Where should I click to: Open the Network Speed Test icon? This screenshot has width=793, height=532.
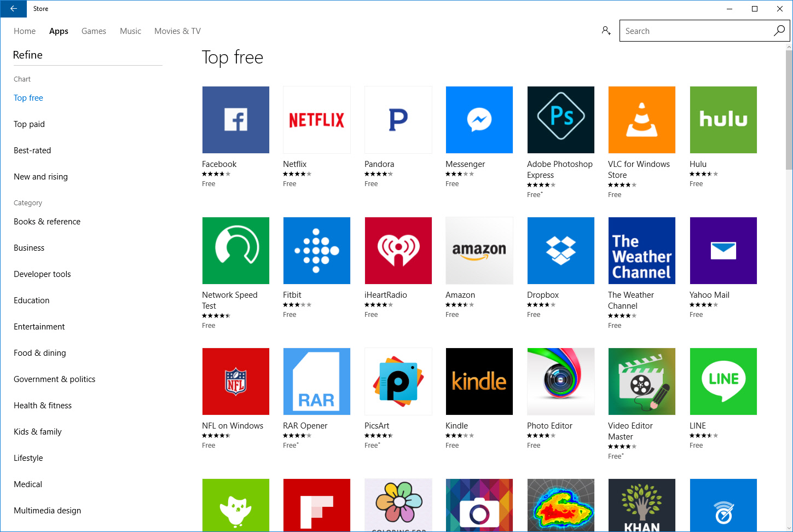(x=236, y=251)
